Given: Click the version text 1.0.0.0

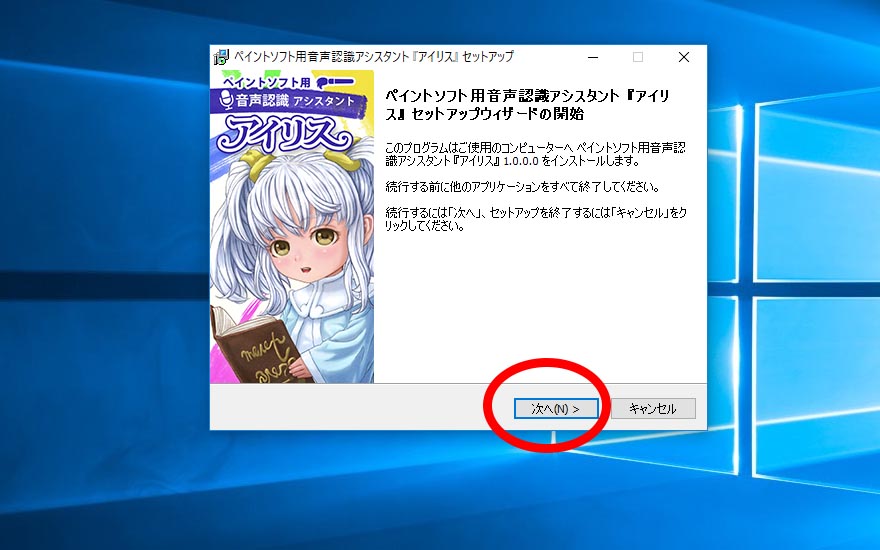Looking at the screenshot, I should [x=521, y=161].
